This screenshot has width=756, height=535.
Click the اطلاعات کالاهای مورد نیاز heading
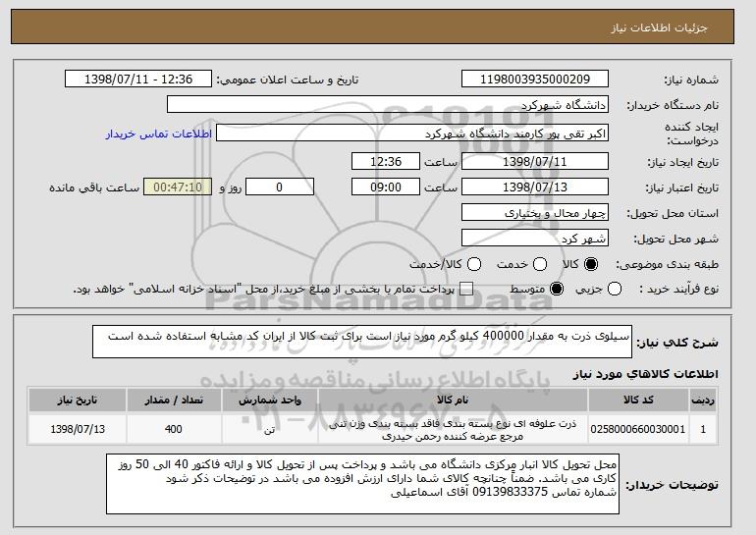point(645,374)
